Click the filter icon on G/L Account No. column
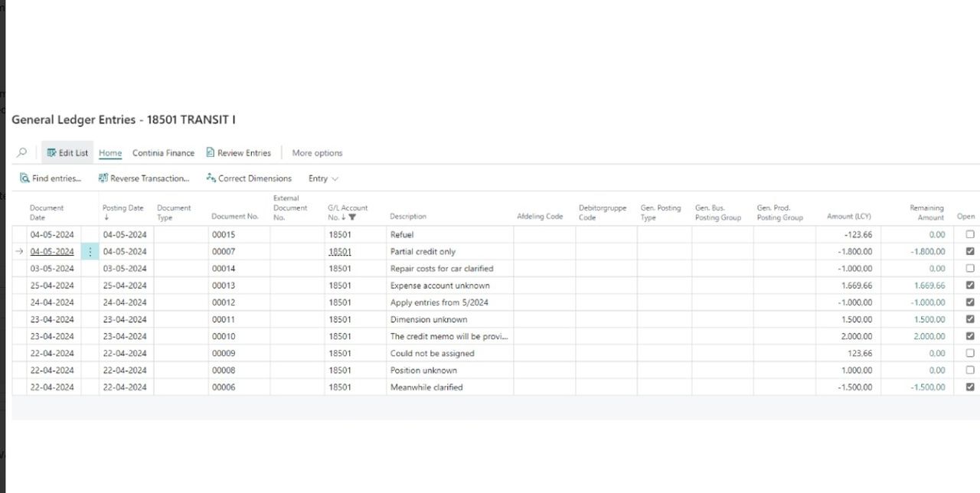This screenshot has width=980, height=493. [352, 217]
